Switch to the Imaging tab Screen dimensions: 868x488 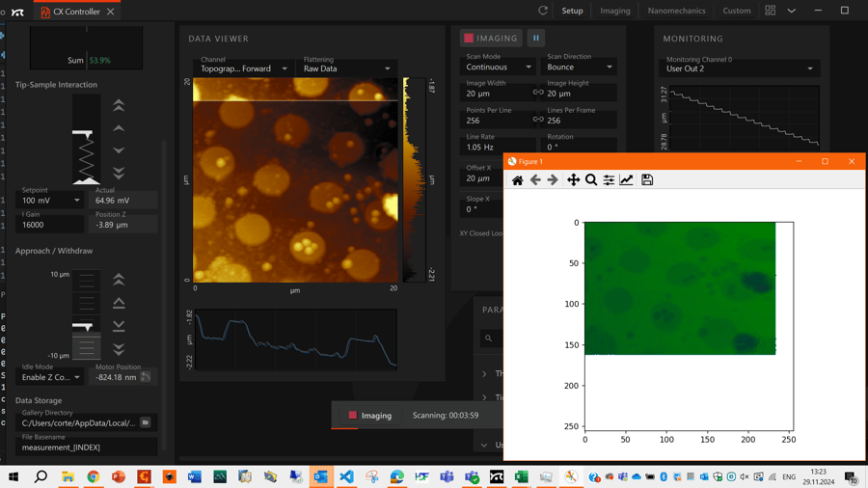coord(615,11)
